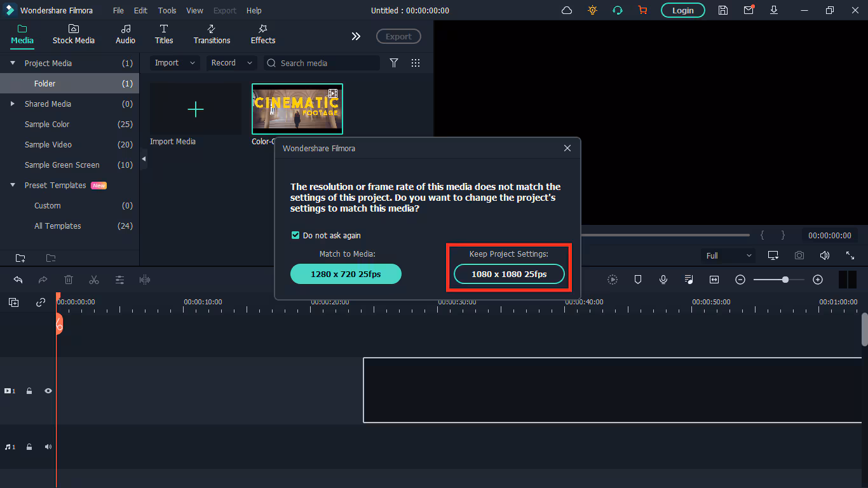Open the Import dropdown
This screenshot has width=868, height=488.
pos(175,63)
